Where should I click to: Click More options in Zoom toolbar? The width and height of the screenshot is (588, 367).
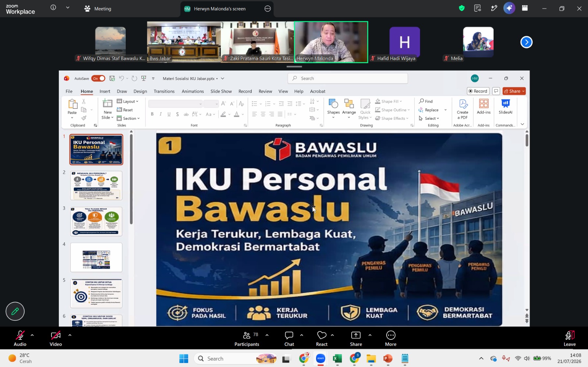[x=391, y=338]
